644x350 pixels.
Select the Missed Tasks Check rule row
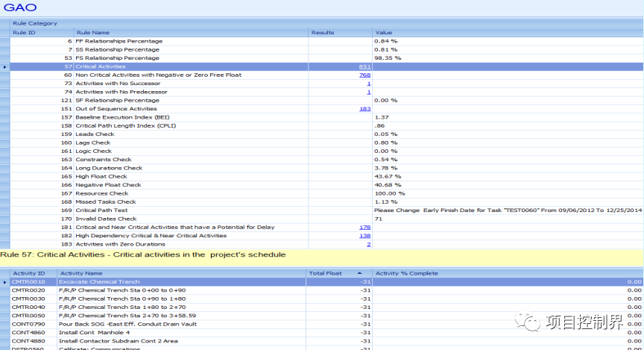coord(327,202)
